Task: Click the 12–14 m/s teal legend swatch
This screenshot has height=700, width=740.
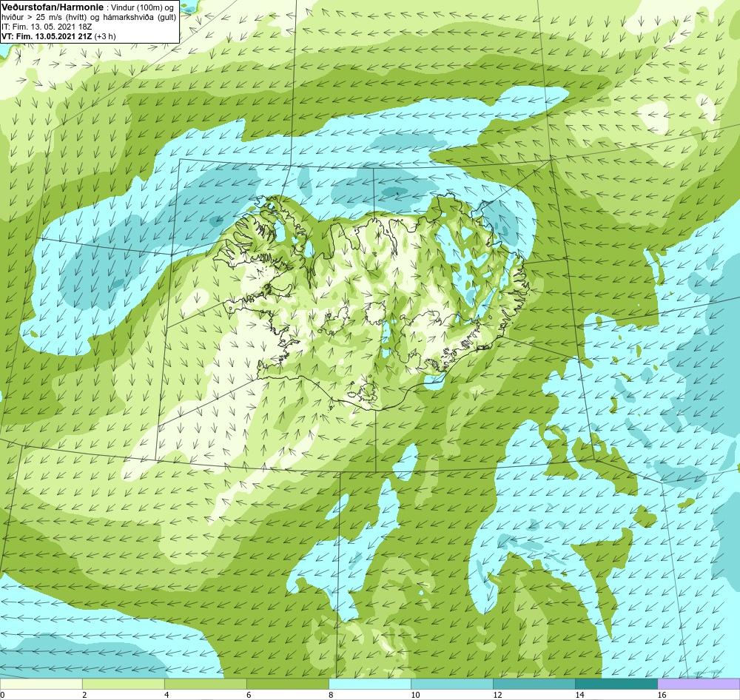Action: pyautogui.click(x=534, y=684)
